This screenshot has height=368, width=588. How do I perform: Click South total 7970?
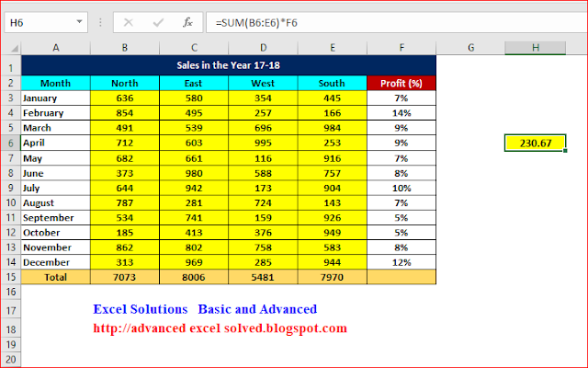point(333,277)
